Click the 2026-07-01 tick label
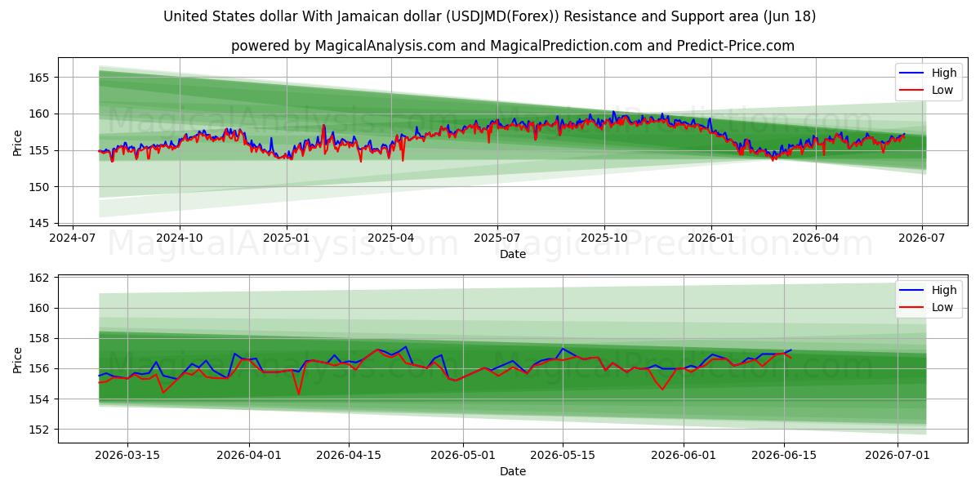 click(898, 456)
